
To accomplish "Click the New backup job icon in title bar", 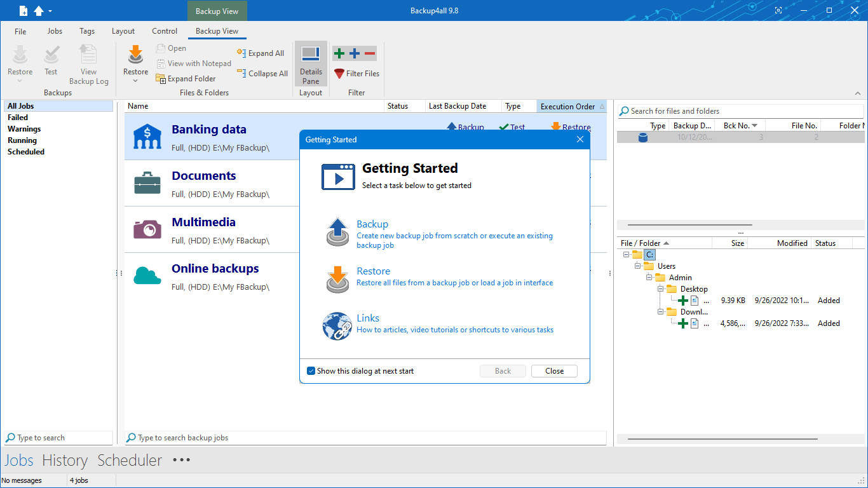I will coord(24,11).
